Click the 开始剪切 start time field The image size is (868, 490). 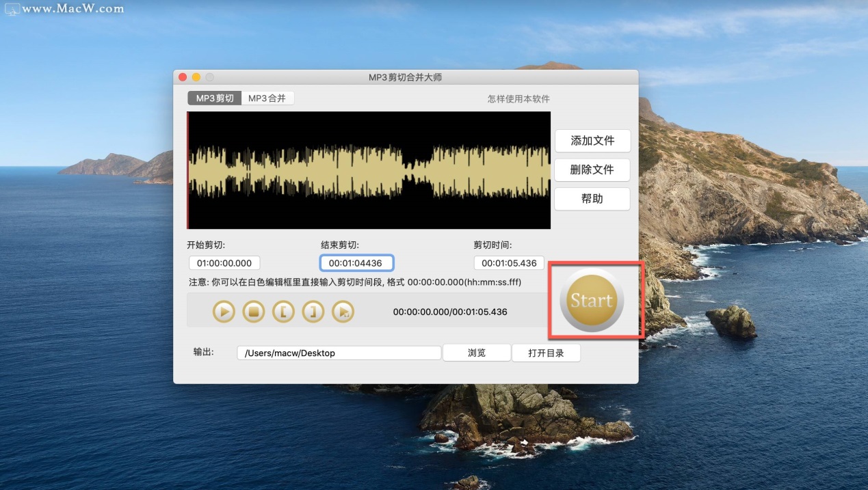pyautogui.click(x=224, y=263)
